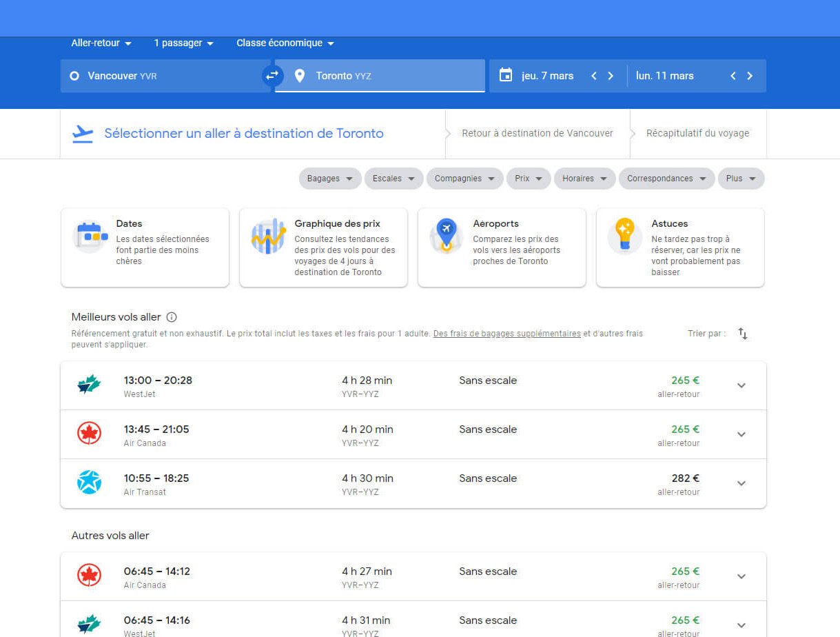Screen dimensions: 840x637
Task: Click the Astuces lightbulb icon
Action: click(x=625, y=236)
